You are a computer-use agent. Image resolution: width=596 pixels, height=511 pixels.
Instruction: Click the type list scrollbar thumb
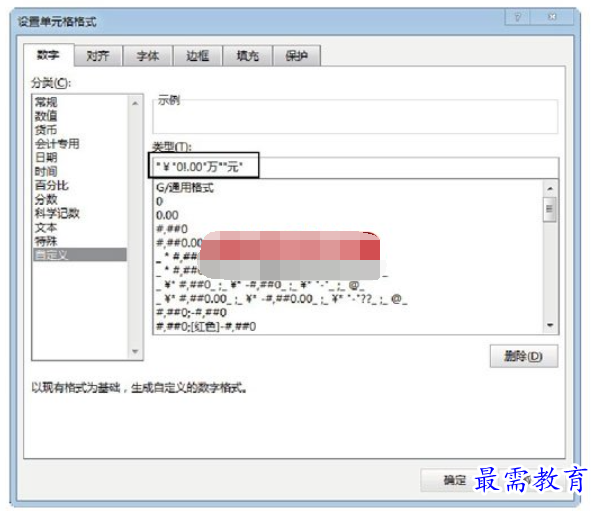coord(549,209)
